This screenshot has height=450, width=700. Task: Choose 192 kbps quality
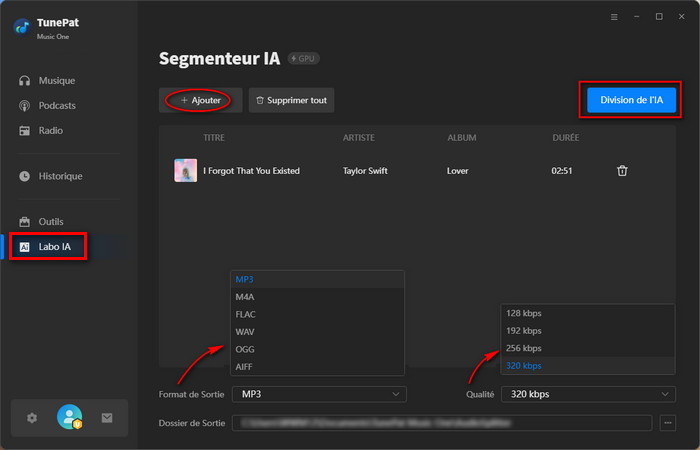pyautogui.click(x=588, y=331)
